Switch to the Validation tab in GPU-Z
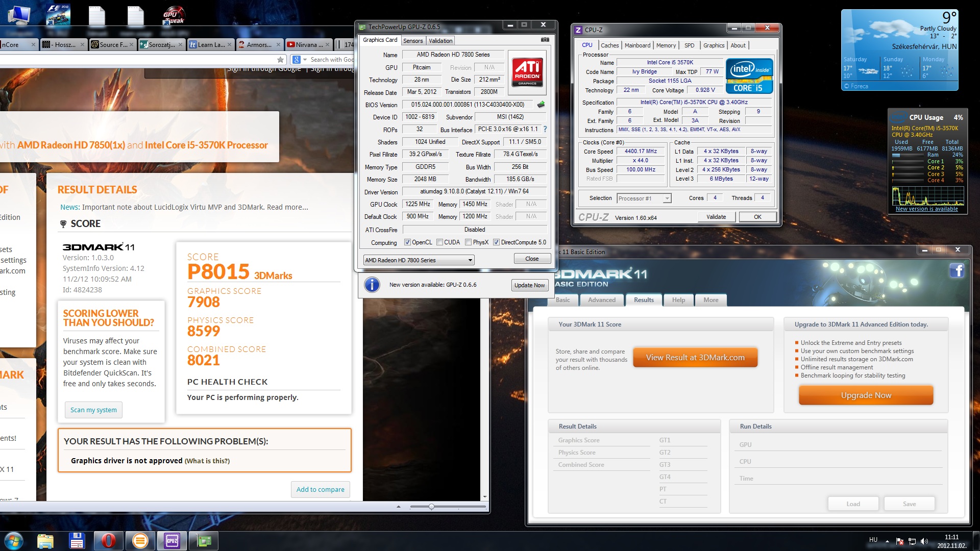980x551 pixels. pos(440,41)
